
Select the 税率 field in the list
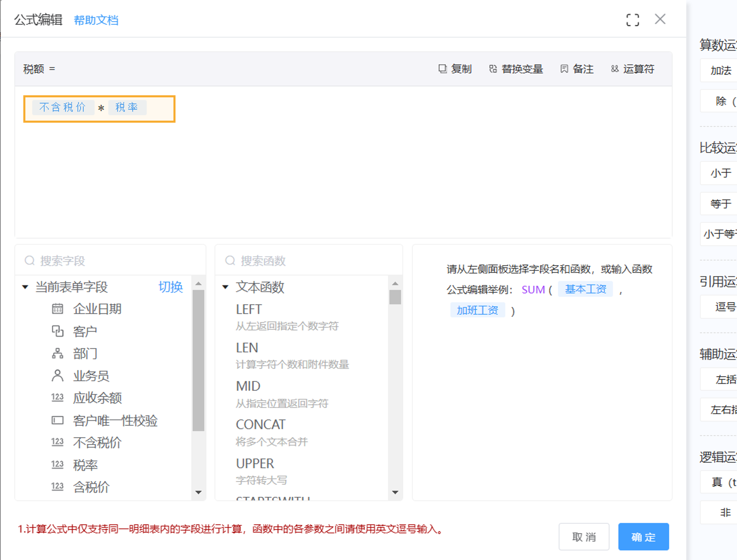85,465
